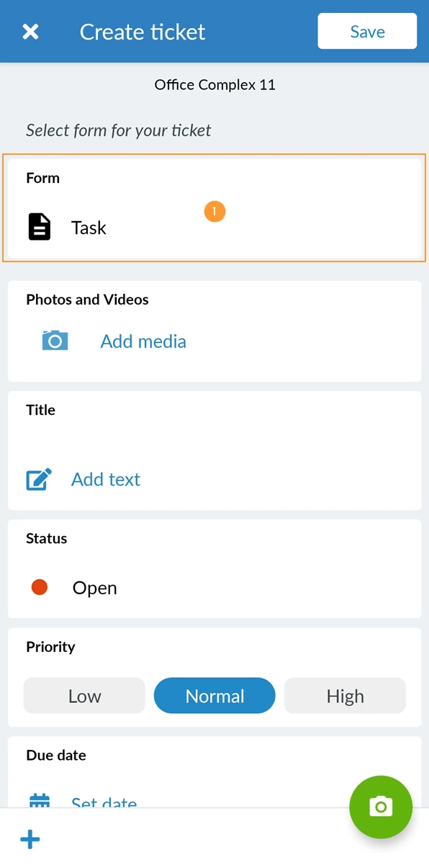Set priority to High
This screenshot has width=429, height=868.
pos(345,696)
